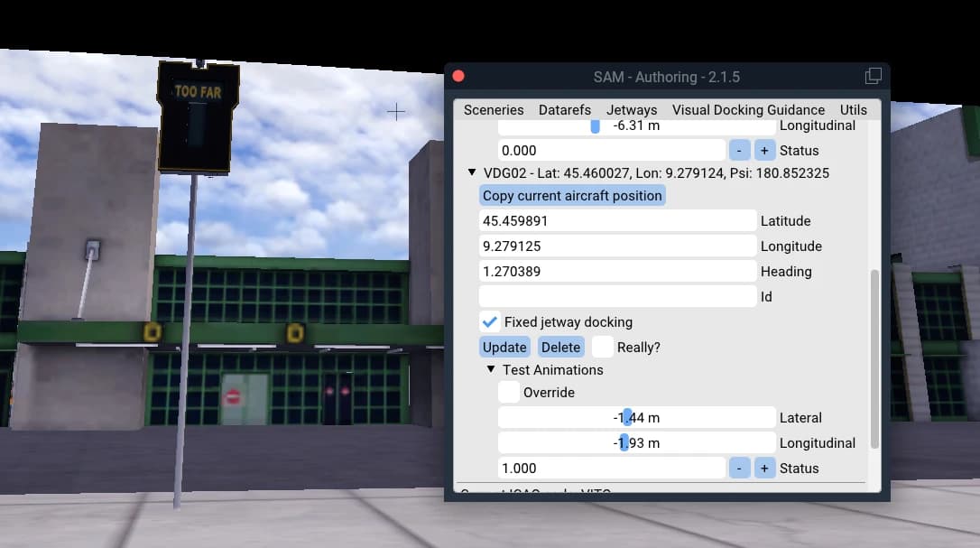Image resolution: width=980 pixels, height=548 pixels.
Task: Collapse the Test Animations section
Action: pyautogui.click(x=491, y=370)
